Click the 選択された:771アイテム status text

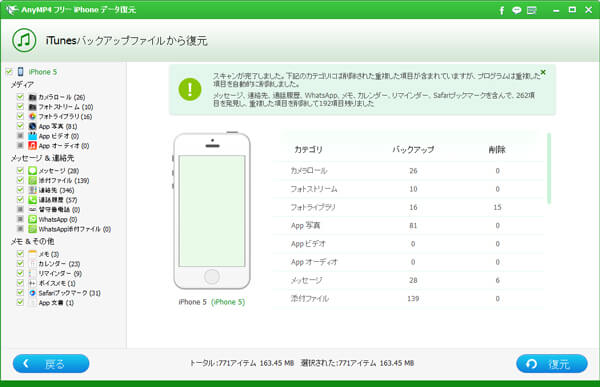(357, 363)
